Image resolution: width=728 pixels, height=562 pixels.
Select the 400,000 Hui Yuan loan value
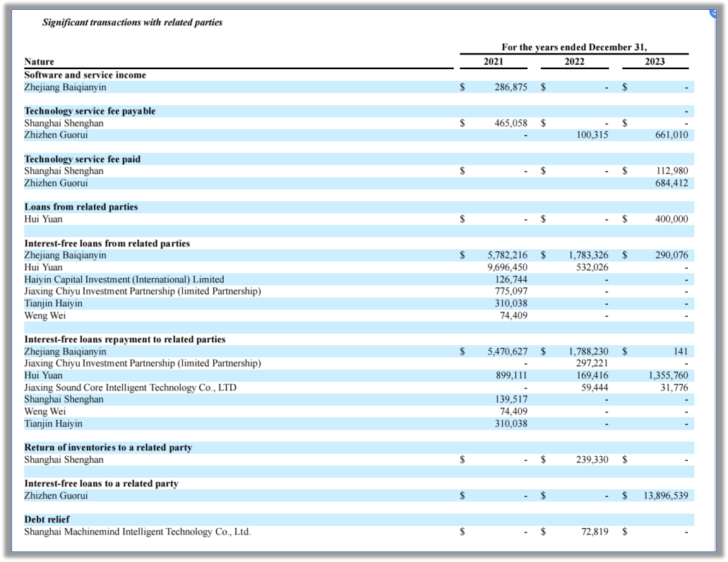[x=671, y=220]
